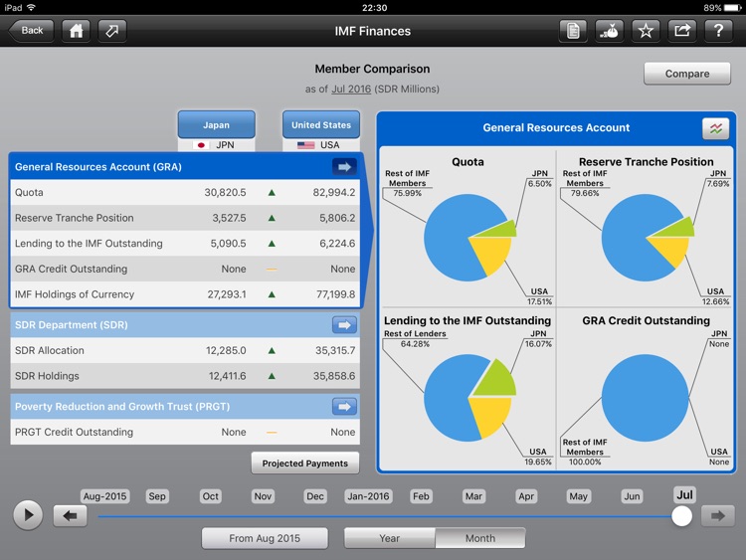This screenshot has height=560, width=746.
Task: Select the Quota row label
Action: pyautogui.click(x=29, y=192)
